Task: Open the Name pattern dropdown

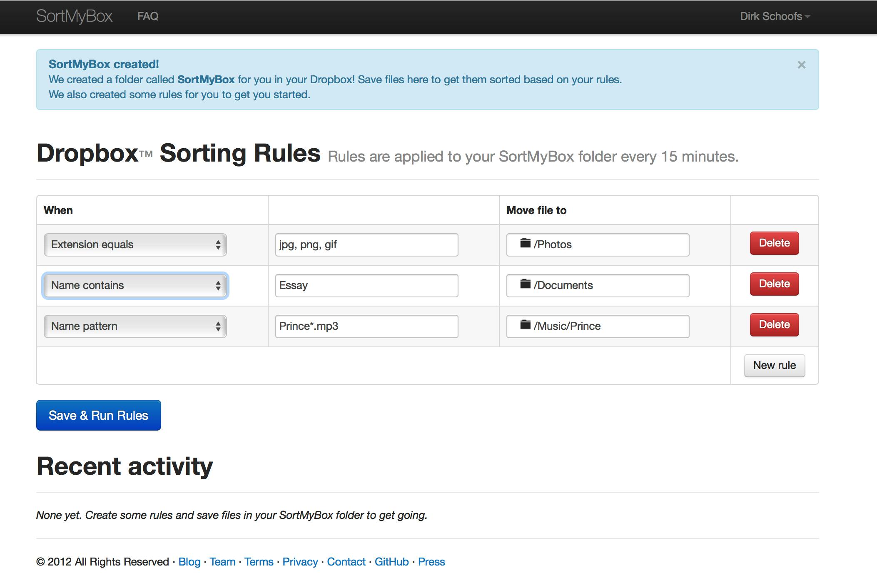Action: (x=135, y=326)
